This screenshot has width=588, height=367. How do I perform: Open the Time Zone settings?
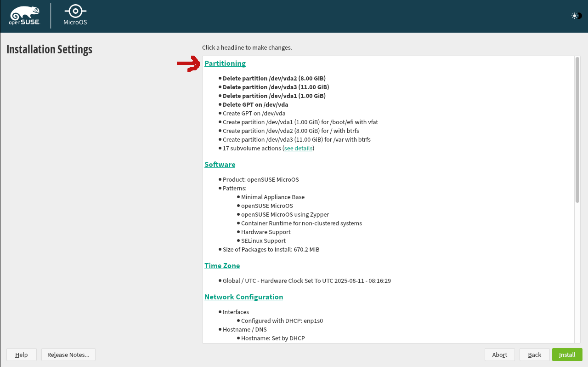tap(222, 265)
